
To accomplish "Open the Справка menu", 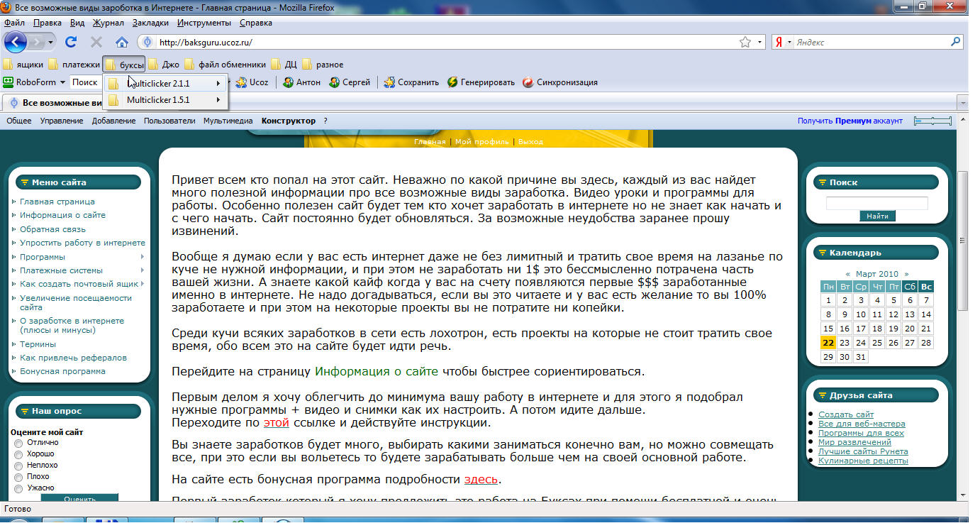I will click(x=256, y=23).
